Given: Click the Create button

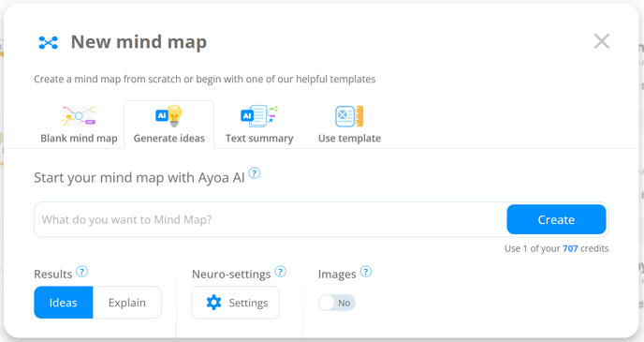Looking at the screenshot, I should 556,219.
